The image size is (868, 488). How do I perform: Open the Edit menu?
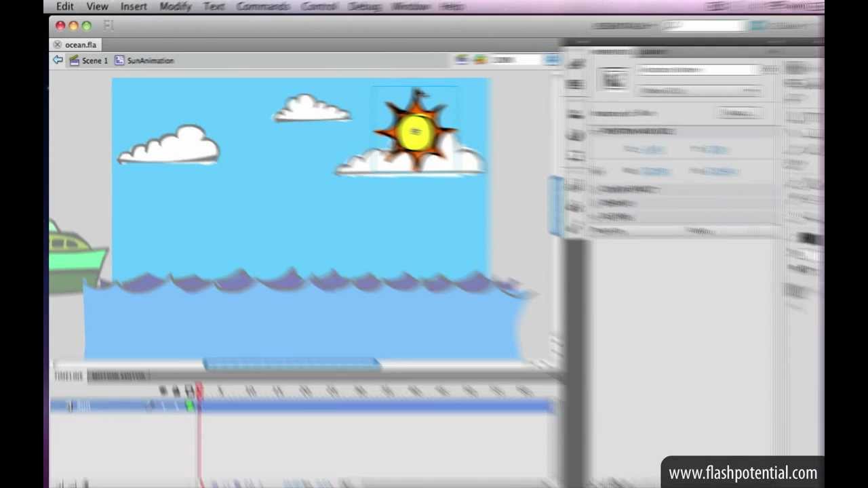(65, 6)
